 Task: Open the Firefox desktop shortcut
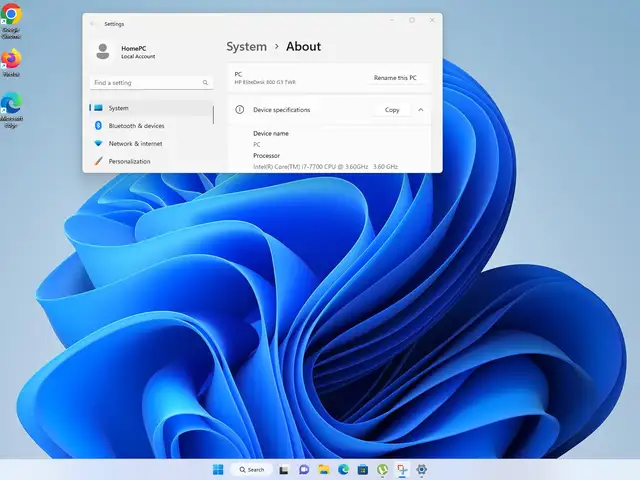tap(11, 62)
